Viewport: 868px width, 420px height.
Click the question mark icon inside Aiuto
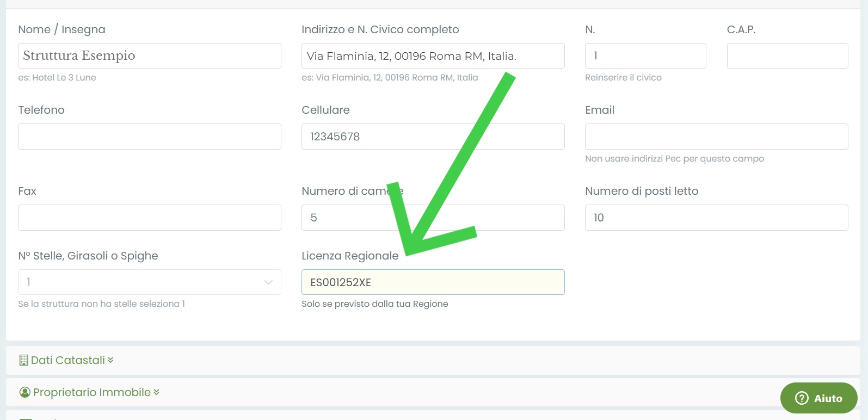click(x=802, y=398)
